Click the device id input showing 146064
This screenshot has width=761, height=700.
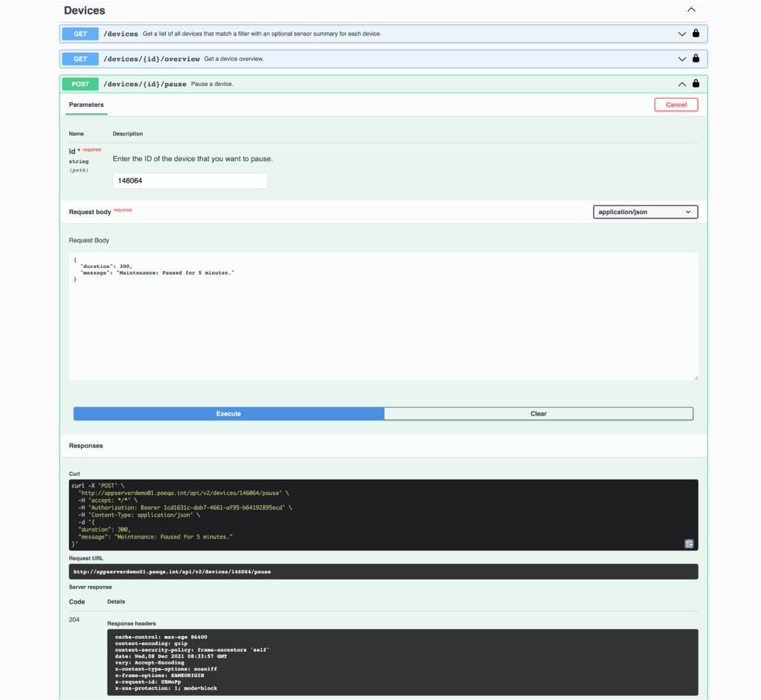[189, 181]
